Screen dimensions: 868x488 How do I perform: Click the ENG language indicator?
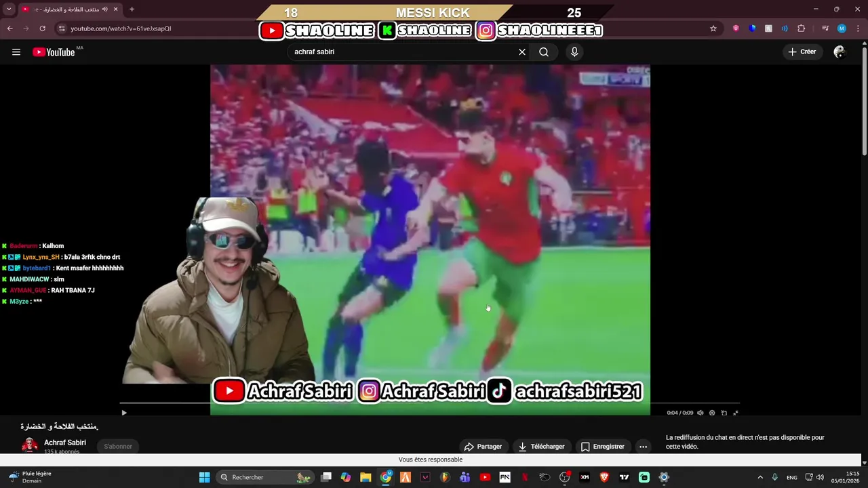click(791, 478)
